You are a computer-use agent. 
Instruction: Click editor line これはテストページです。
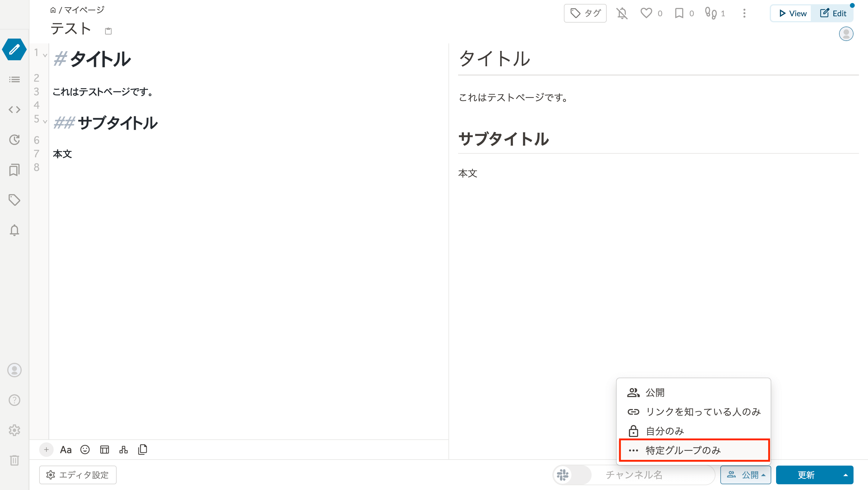[103, 92]
